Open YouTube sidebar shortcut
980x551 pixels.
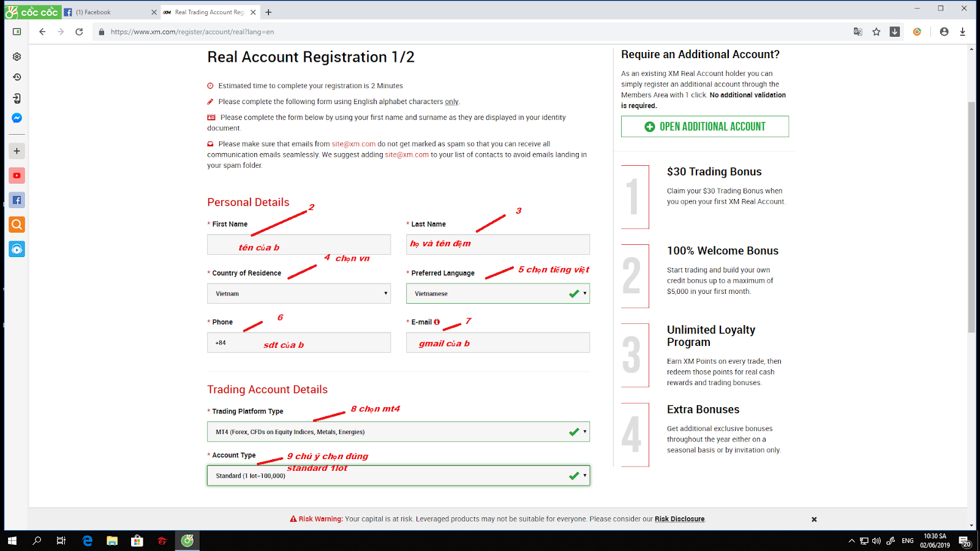tap(17, 176)
